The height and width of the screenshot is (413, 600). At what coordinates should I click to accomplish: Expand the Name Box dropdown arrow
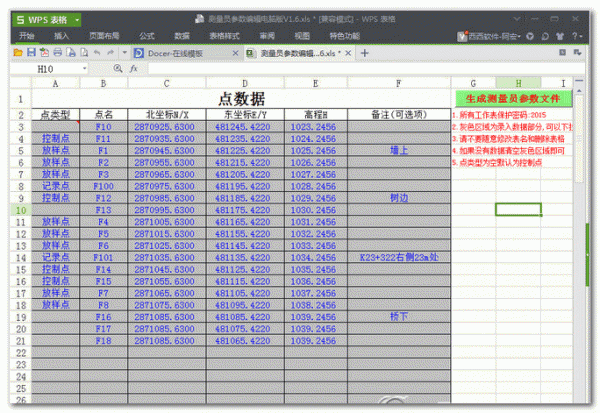click(x=84, y=69)
